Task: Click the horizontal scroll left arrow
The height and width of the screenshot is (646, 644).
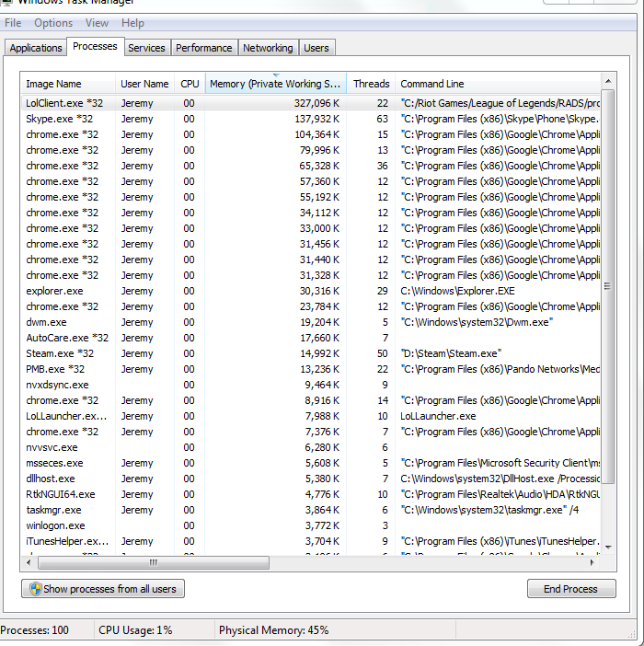Action: 29,562
